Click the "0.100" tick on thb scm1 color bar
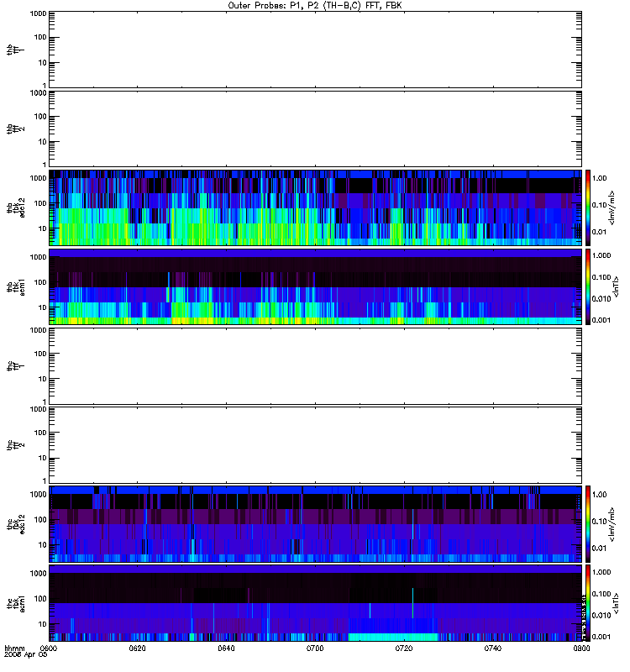This screenshot has width=630, height=672. pos(601,277)
